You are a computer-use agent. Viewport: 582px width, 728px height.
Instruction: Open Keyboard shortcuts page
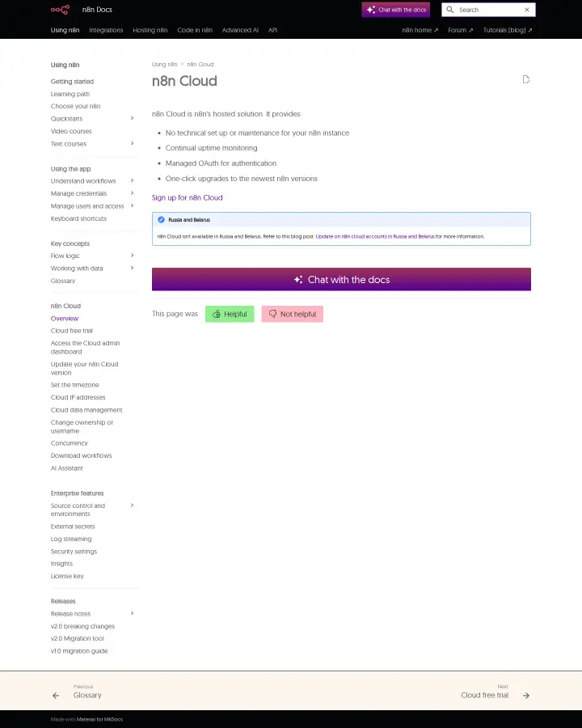[x=78, y=218]
